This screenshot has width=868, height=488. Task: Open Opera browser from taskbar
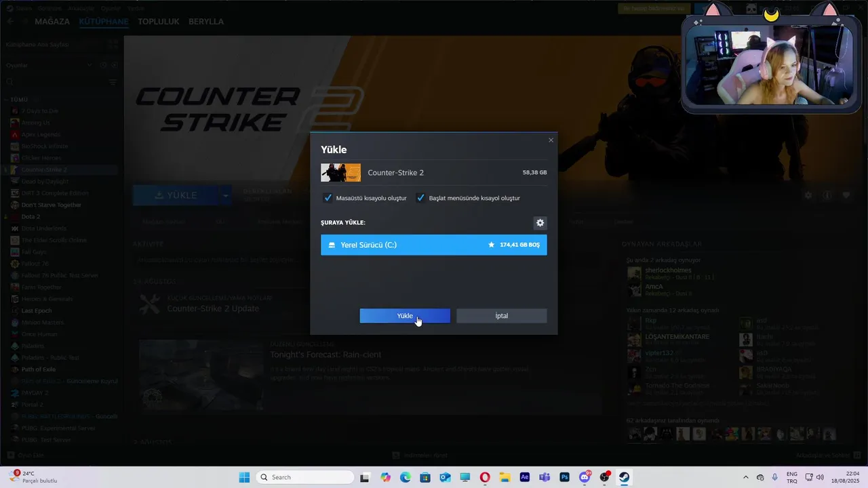tap(485, 477)
